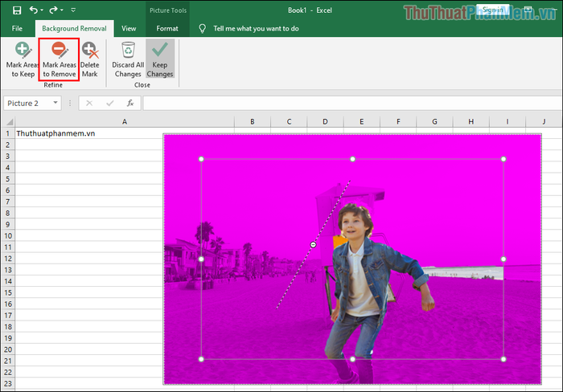Click into the formula bar input
Screen dimensions: 563x392
click(x=352, y=104)
